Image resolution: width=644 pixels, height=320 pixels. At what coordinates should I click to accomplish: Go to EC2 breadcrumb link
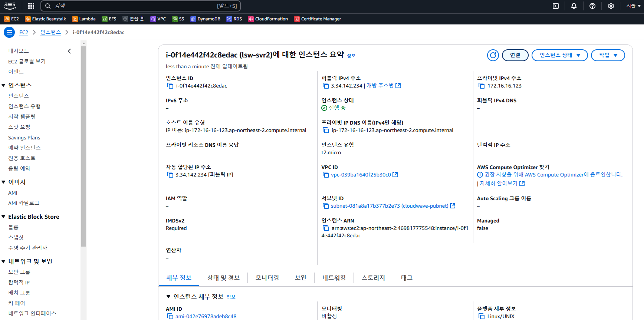click(x=24, y=32)
